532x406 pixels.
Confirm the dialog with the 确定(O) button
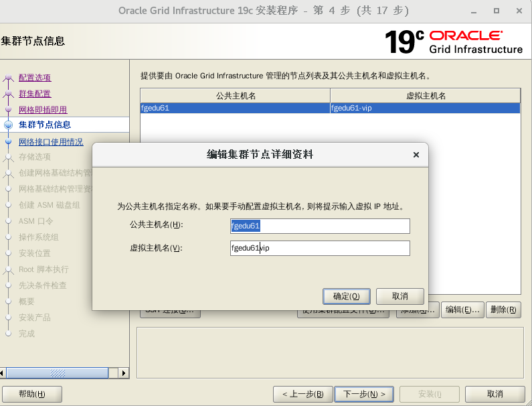pyautogui.click(x=346, y=296)
